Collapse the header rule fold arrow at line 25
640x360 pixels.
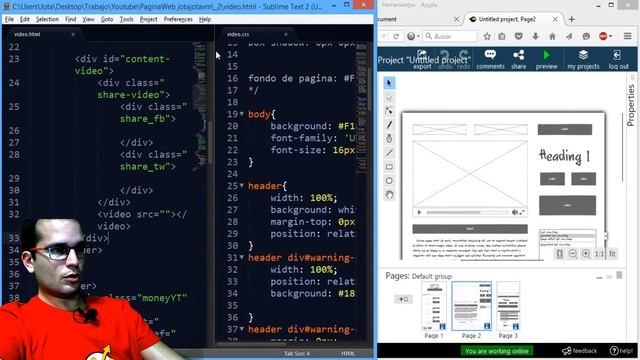(x=242, y=186)
